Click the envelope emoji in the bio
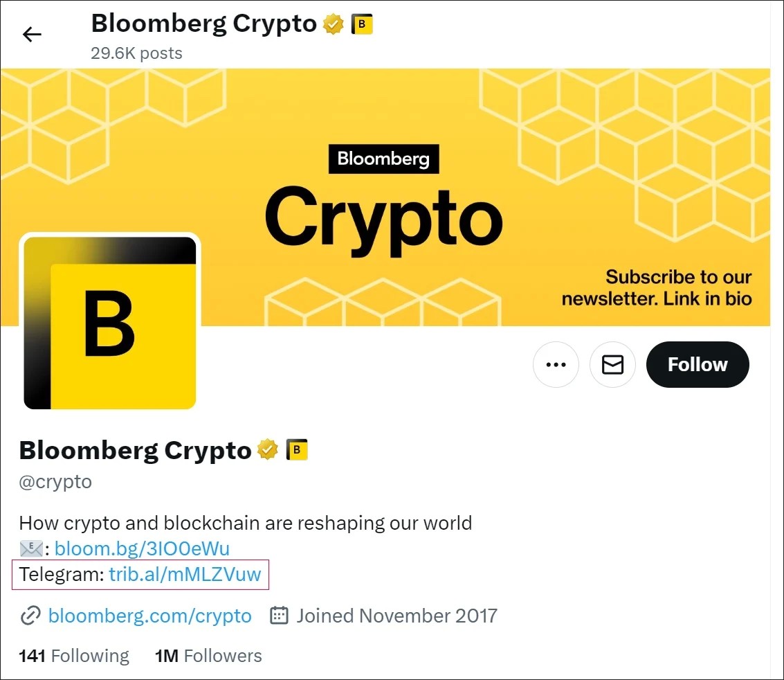The image size is (784, 680). [31, 549]
